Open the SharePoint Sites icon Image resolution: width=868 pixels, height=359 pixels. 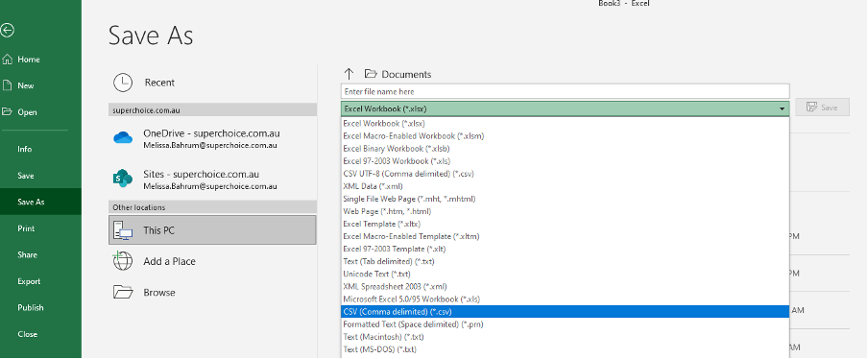[122, 179]
